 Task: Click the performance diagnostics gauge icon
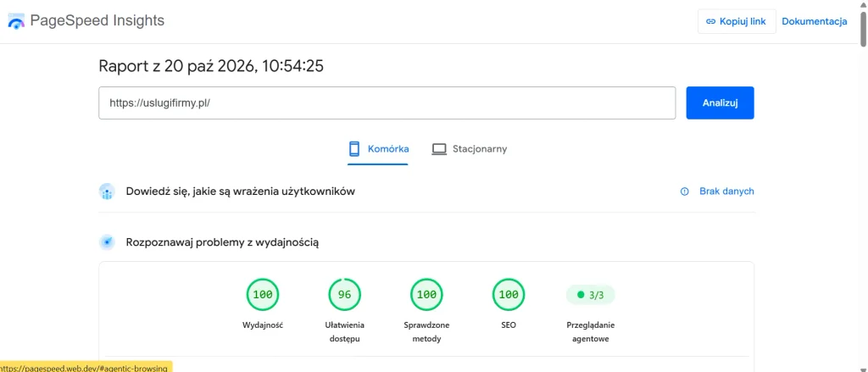[x=107, y=242]
